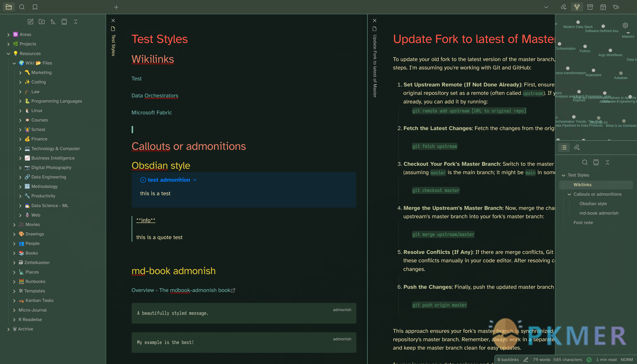Close the Update Fork to latest pane

click(x=374, y=20)
